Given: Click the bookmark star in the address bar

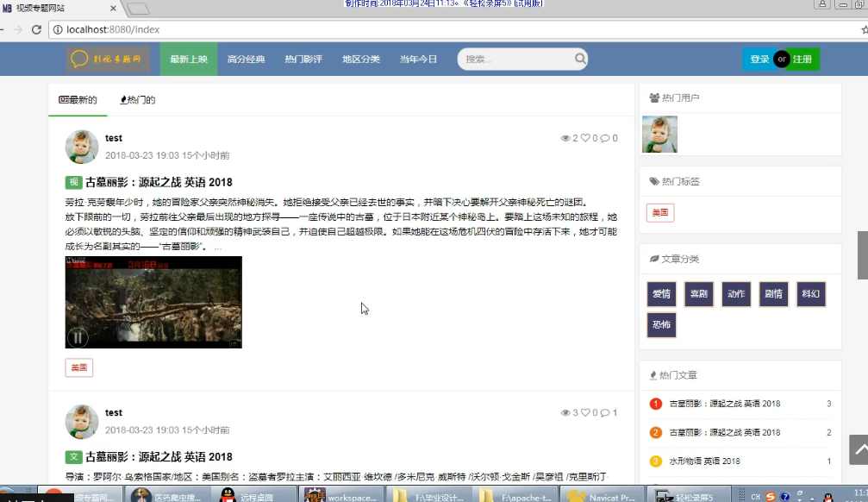Looking at the screenshot, I should pyautogui.click(x=865, y=30).
